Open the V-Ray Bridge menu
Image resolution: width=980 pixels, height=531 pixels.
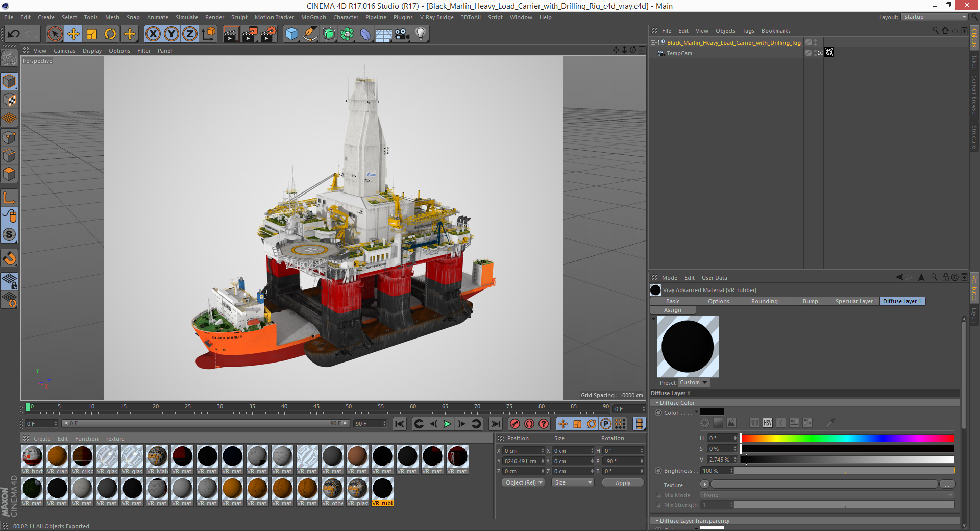click(x=437, y=17)
